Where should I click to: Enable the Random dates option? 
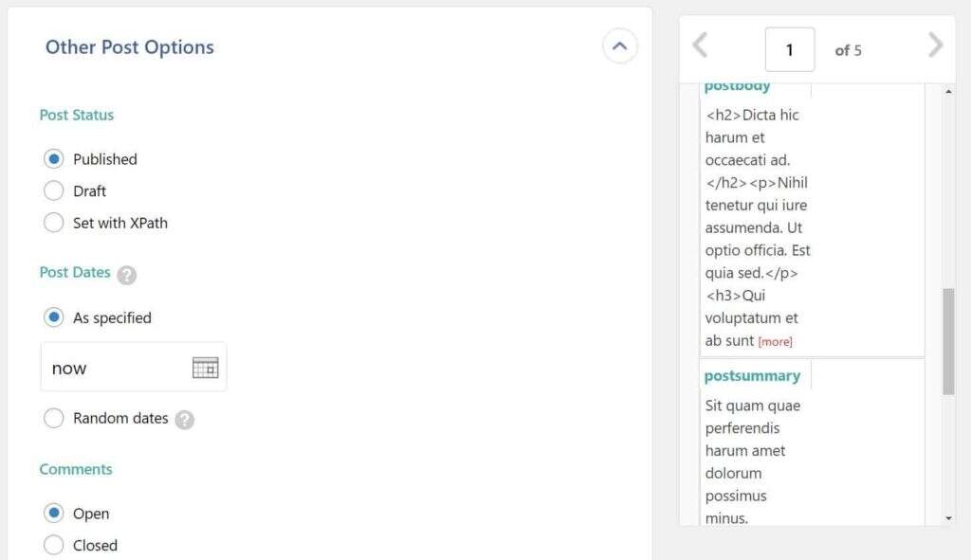(x=54, y=418)
